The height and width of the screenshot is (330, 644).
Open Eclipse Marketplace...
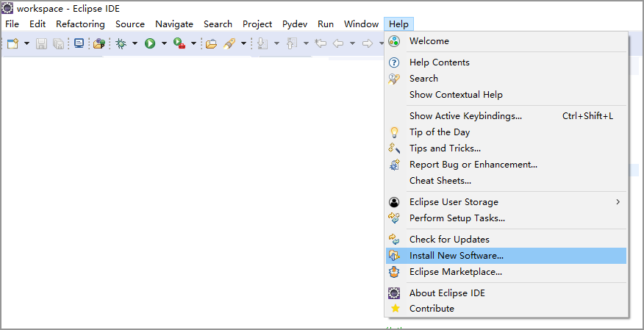[506, 272]
